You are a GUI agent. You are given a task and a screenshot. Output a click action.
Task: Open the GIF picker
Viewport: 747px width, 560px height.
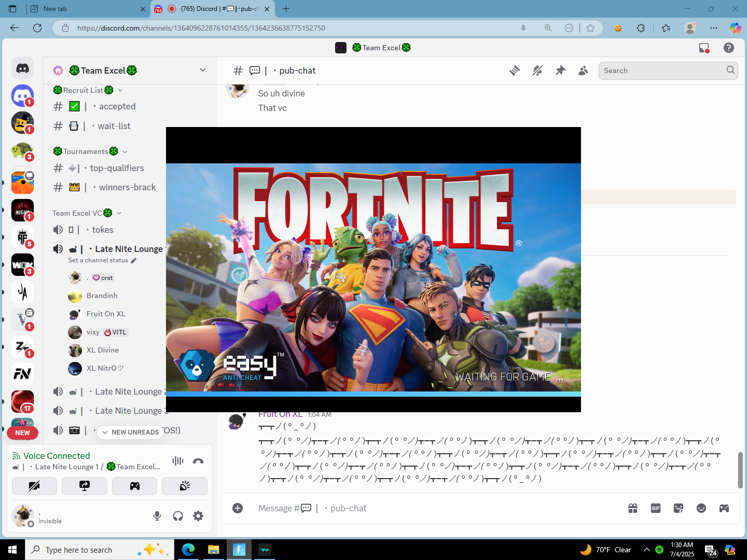[x=656, y=508]
